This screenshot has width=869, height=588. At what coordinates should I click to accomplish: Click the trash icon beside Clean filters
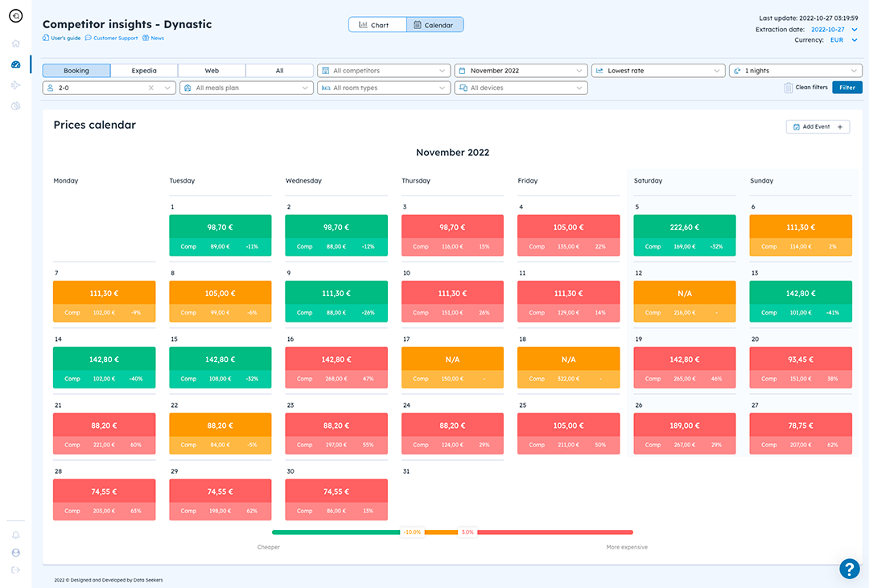788,88
